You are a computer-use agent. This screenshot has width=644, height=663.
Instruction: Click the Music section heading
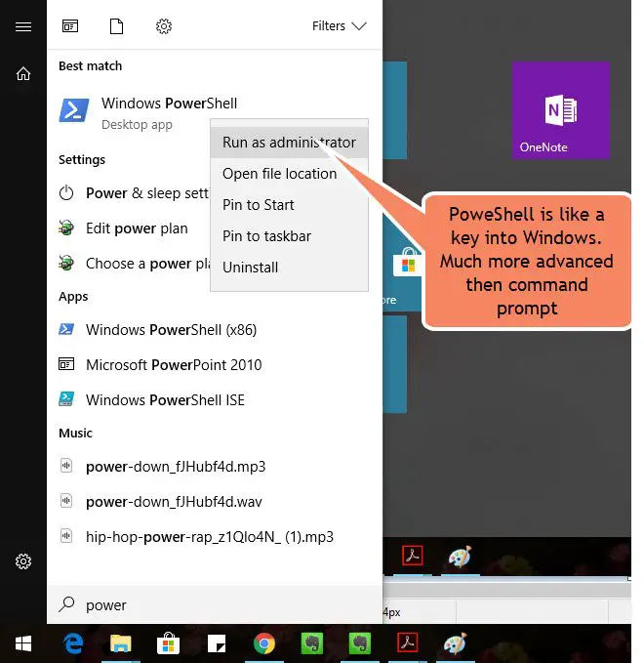pos(75,433)
